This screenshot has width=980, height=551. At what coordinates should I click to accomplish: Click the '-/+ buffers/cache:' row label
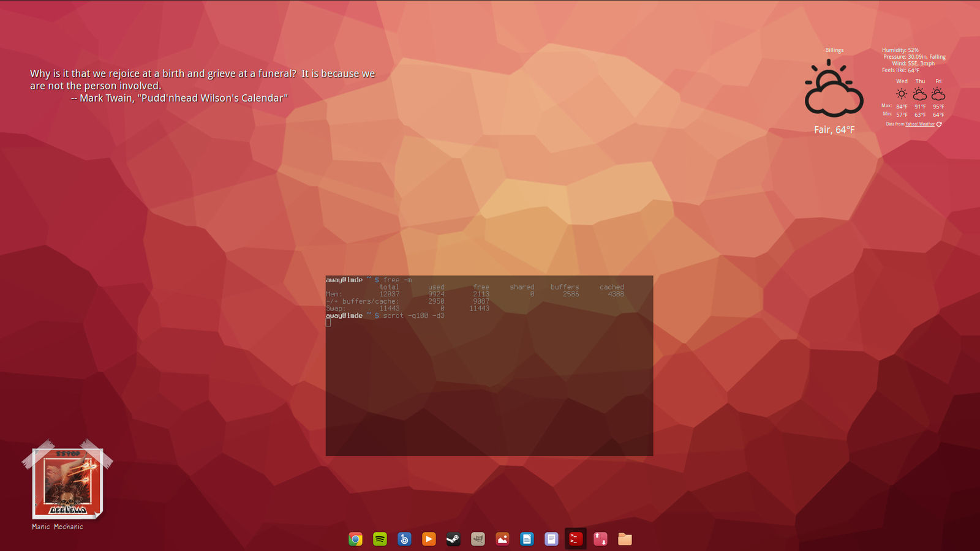pyautogui.click(x=362, y=301)
